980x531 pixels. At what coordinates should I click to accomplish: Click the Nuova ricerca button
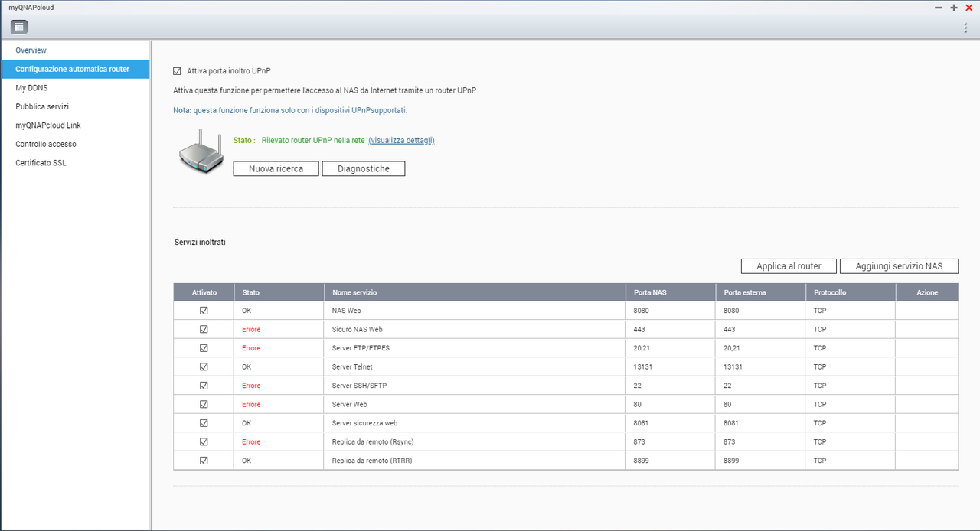[x=276, y=168]
